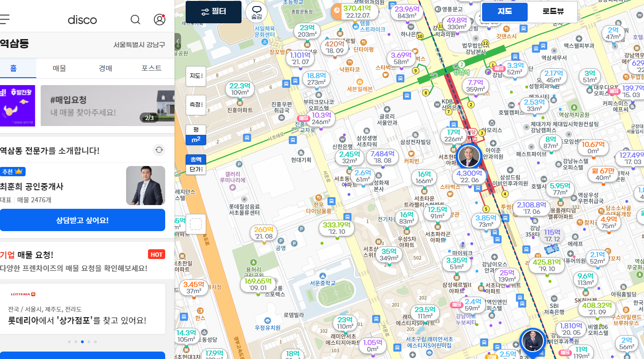The width and height of the screenshot is (644, 359).
Task: Click the 408.32억 '21. 09 price marker
Action: (597, 308)
